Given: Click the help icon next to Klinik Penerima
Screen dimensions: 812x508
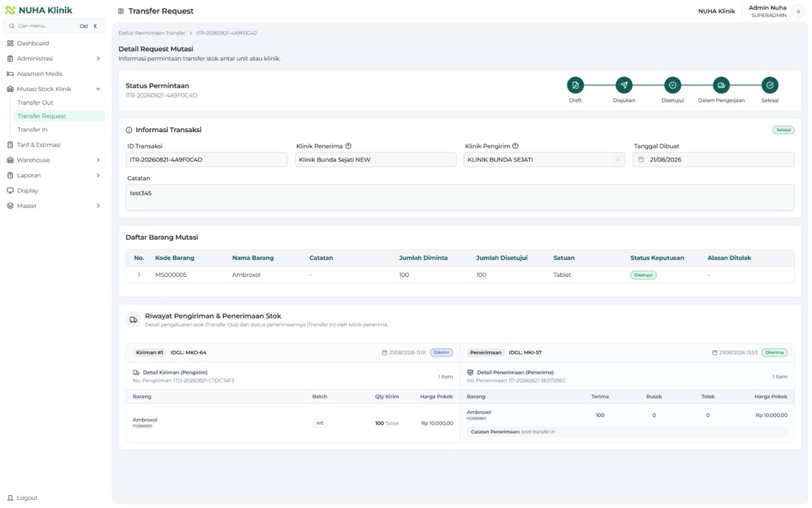Looking at the screenshot, I should click(348, 146).
